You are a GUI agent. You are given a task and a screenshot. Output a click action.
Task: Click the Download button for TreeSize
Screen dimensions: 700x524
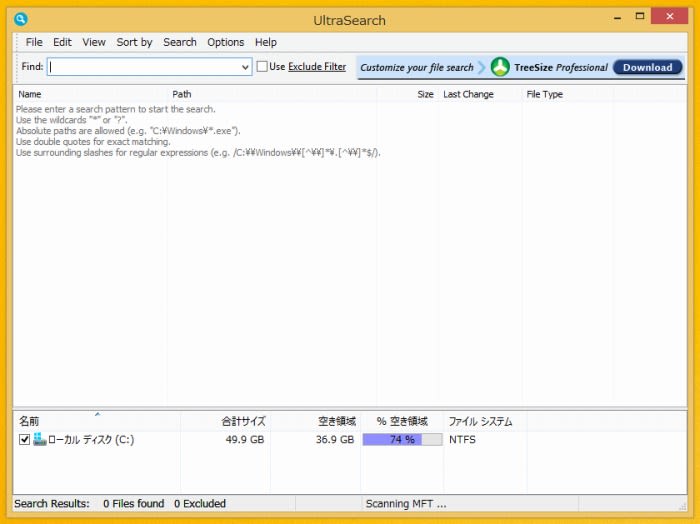[x=647, y=67]
